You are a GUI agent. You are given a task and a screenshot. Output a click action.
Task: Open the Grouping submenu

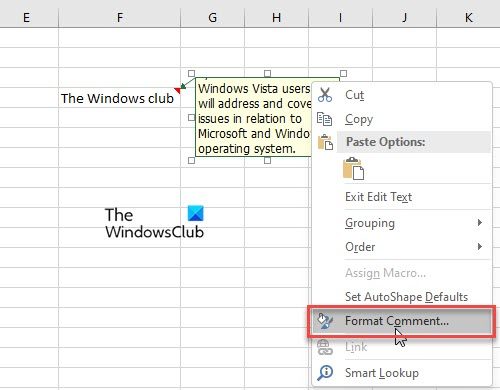click(402, 223)
